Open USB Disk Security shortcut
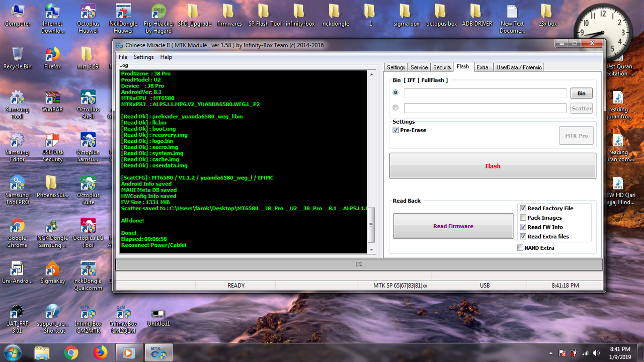644x362 pixels. click(52, 147)
